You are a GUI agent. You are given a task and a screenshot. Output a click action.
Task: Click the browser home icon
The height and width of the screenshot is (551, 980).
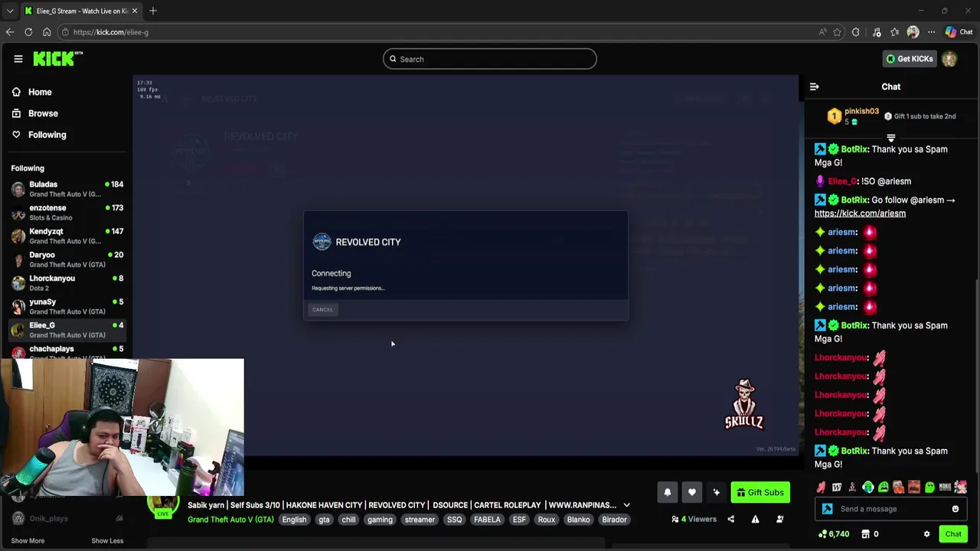tap(47, 32)
